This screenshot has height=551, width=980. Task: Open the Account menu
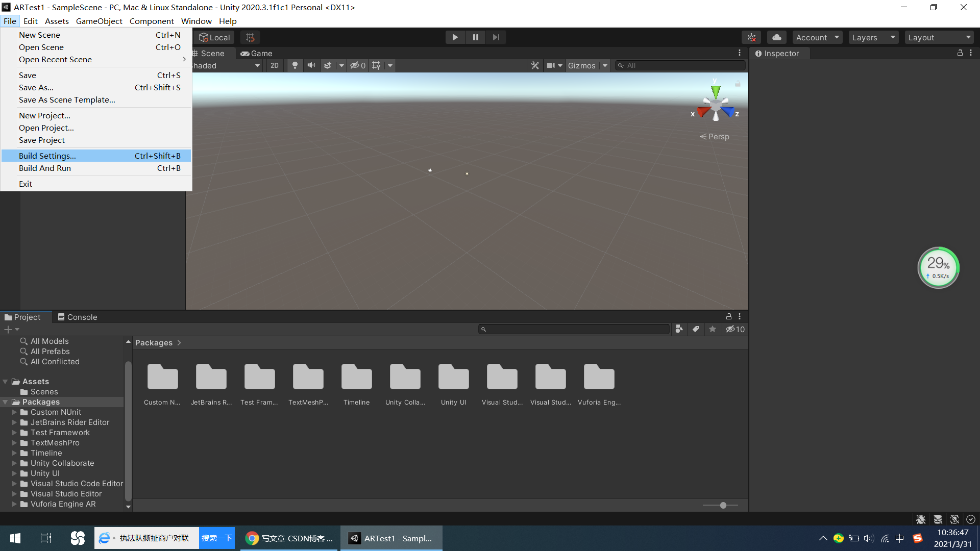[816, 37]
